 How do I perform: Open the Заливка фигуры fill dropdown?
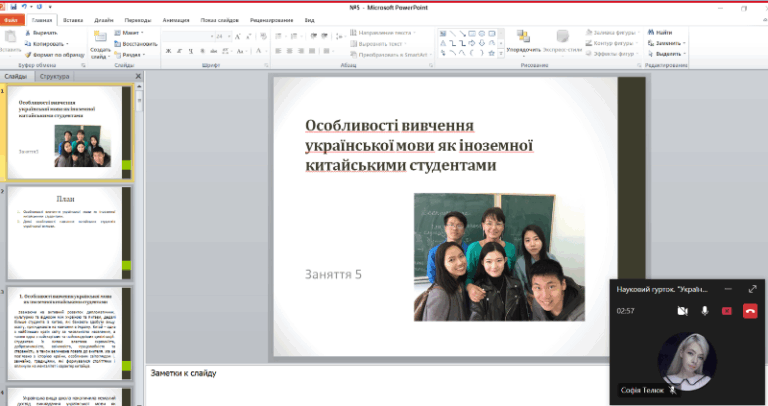point(613,32)
